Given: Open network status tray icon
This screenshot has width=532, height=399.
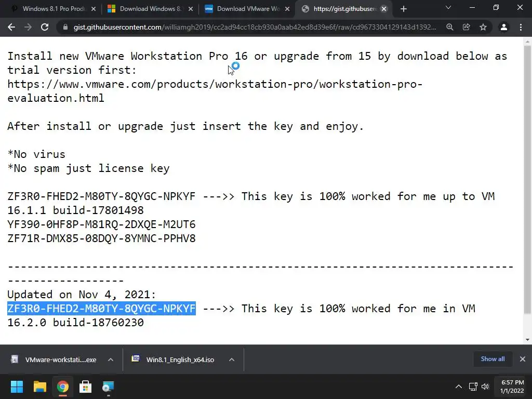Looking at the screenshot, I should [x=473, y=387].
